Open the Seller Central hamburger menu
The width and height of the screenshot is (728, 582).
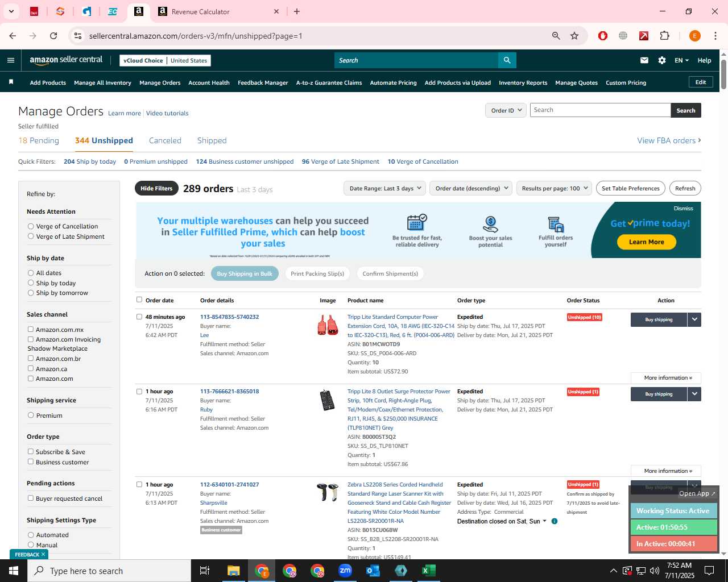pyautogui.click(x=11, y=60)
